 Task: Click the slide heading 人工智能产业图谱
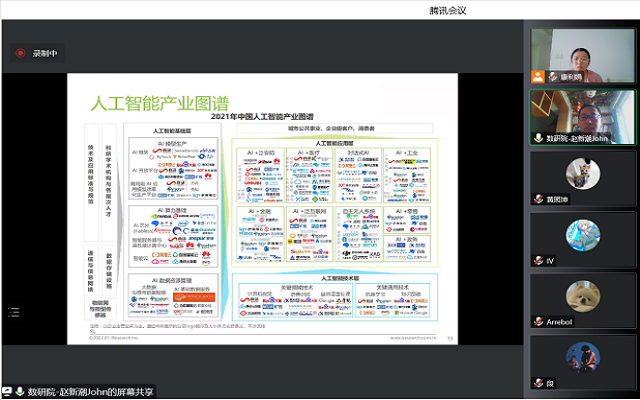pyautogui.click(x=160, y=104)
